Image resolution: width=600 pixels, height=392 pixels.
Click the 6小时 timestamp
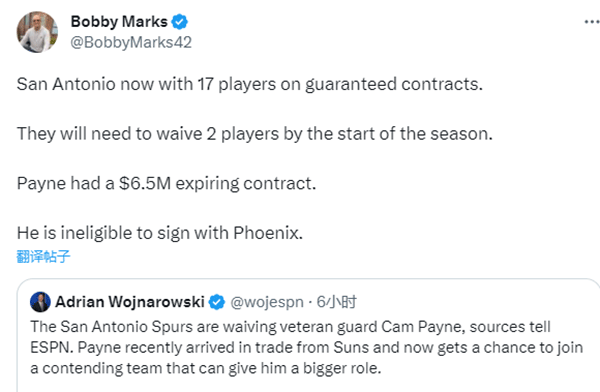point(336,302)
